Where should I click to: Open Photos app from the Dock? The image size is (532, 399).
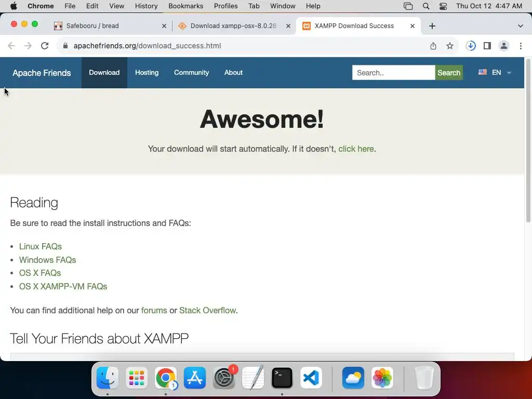(x=382, y=378)
